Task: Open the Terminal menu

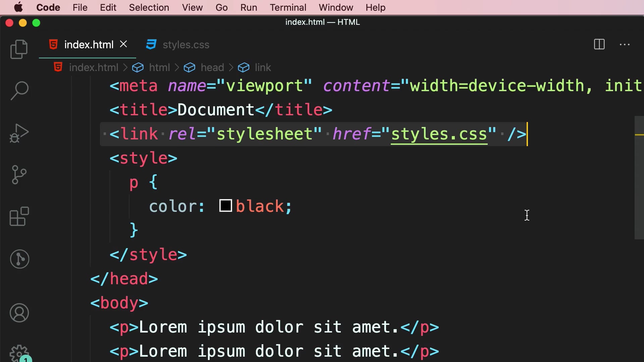Action: (x=288, y=7)
